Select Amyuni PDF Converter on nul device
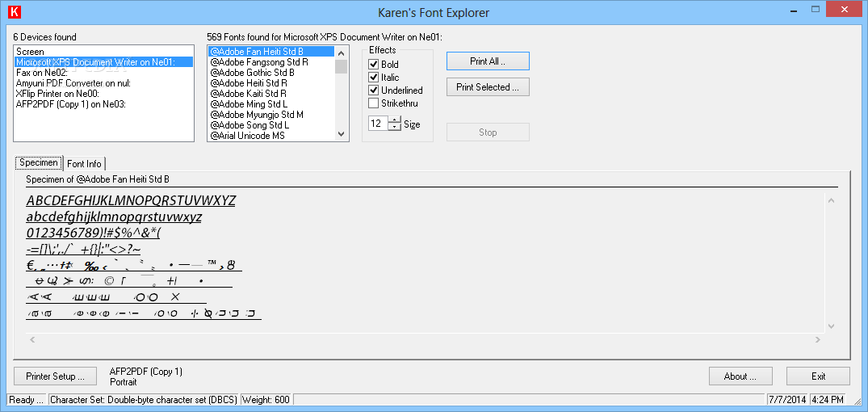 point(103,83)
